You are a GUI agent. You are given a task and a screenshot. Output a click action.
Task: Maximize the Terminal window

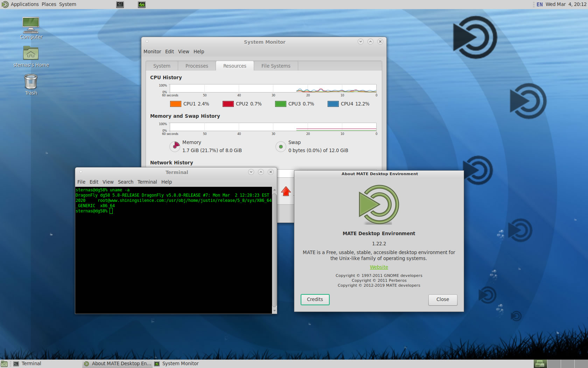point(261,172)
